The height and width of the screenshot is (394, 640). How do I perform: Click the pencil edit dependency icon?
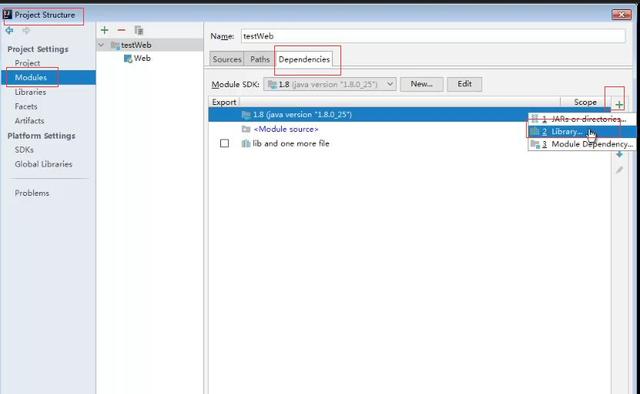pyautogui.click(x=619, y=170)
